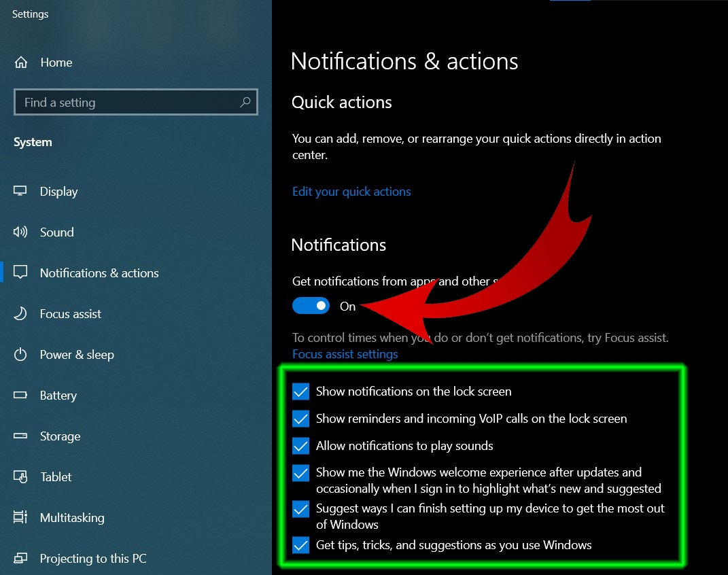This screenshot has width=728, height=575.
Task: Click the search magnifier icon
Action: 245,102
